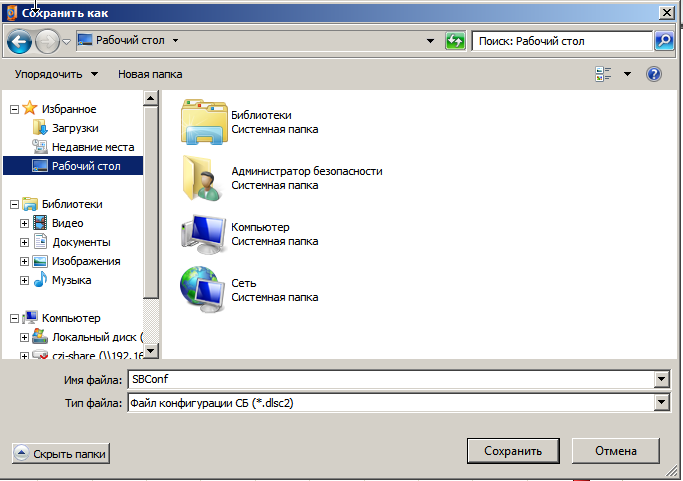Collapse the Избранное tree section

[14, 109]
